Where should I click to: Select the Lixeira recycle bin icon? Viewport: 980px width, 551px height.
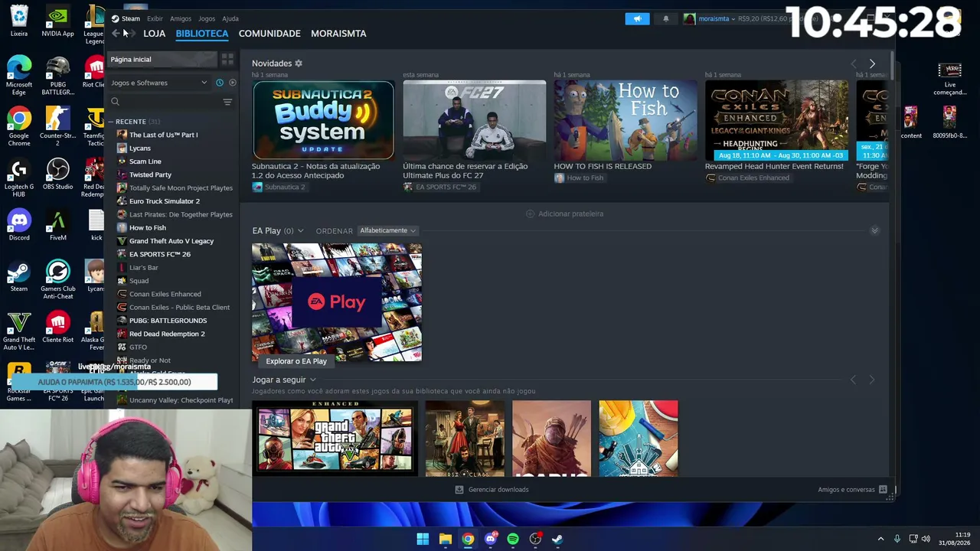(19, 21)
